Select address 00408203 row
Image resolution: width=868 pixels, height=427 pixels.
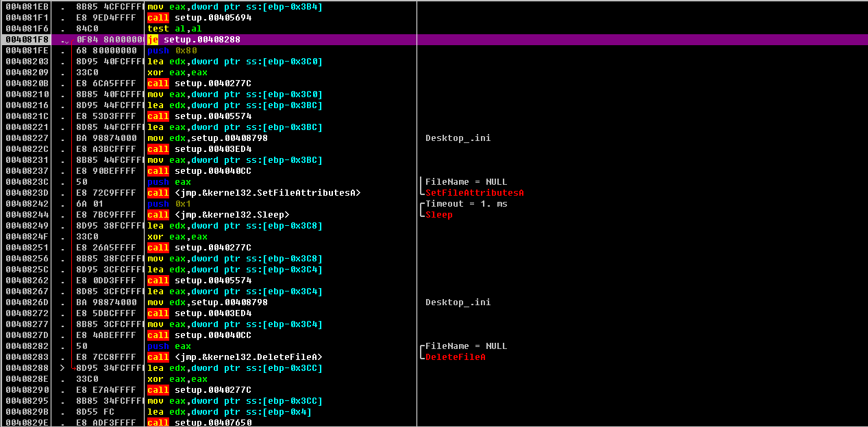pos(434,62)
